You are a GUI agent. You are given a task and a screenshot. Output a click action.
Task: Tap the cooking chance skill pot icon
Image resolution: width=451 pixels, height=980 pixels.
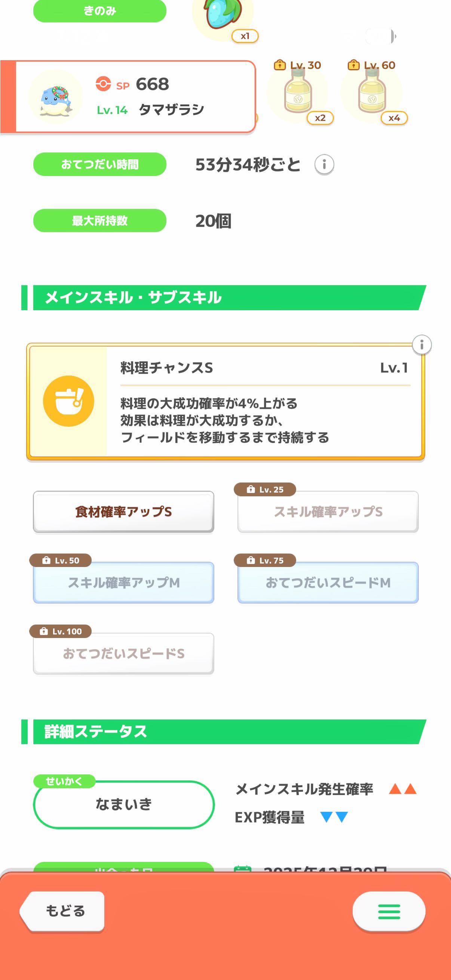pos(68,401)
